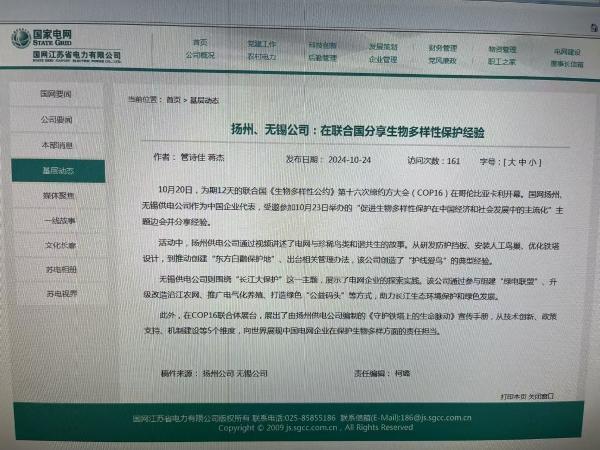
Task: Open 文化长廊 in the sidebar
Action: pyautogui.click(x=57, y=245)
